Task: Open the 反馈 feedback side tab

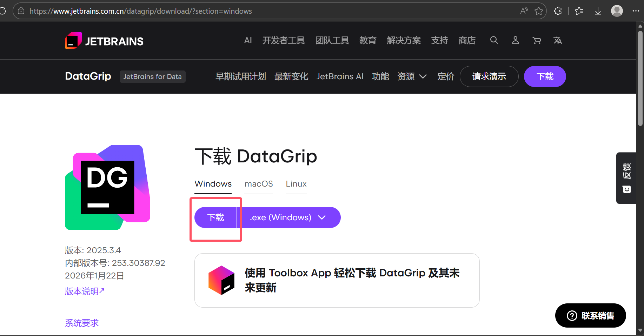Action: coord(626,178)
